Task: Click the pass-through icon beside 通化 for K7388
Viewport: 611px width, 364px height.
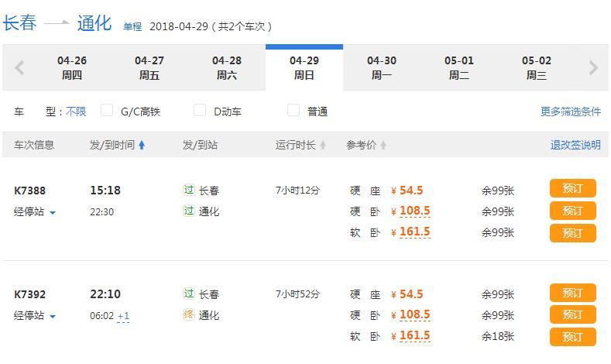Action: coord(188,211)
